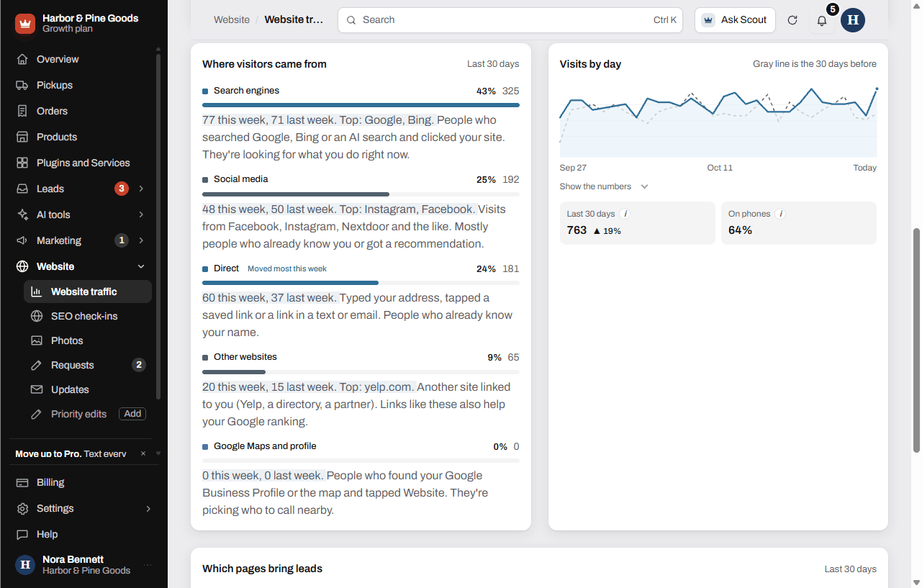Expand Show the numbers under the chart
922x588 pixels.
[604, 186]
